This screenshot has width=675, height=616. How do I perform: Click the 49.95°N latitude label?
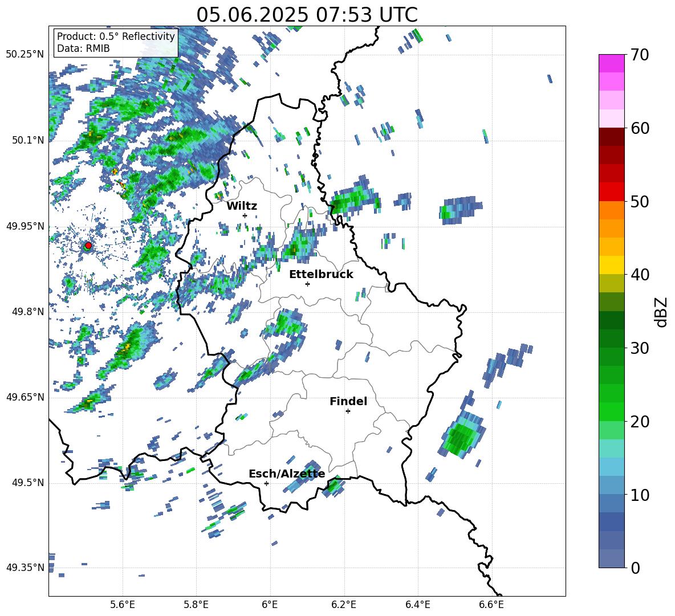coord(25,226)
